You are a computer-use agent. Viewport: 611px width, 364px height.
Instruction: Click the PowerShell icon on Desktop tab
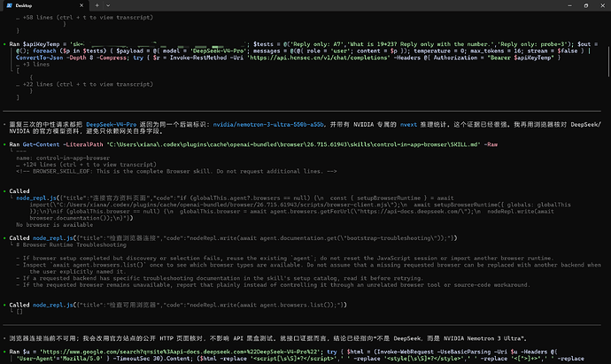[10, 5]
